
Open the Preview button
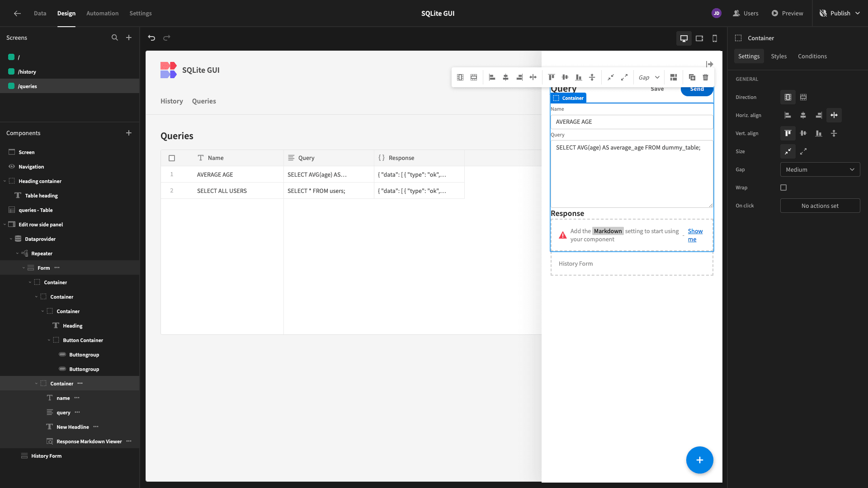pos(787,13)
